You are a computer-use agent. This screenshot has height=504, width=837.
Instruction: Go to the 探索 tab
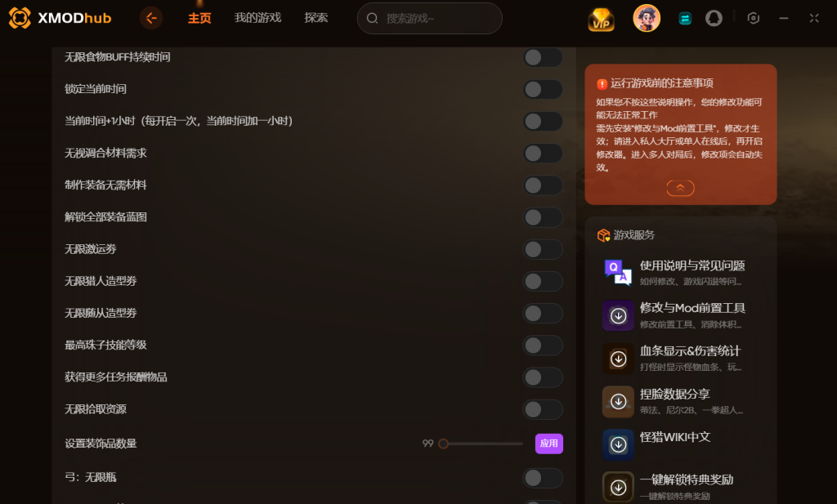316,18
